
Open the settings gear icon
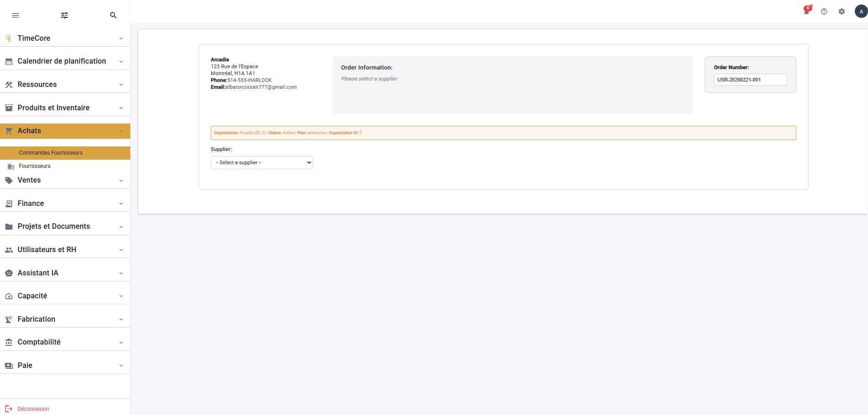tap(841, 11)
